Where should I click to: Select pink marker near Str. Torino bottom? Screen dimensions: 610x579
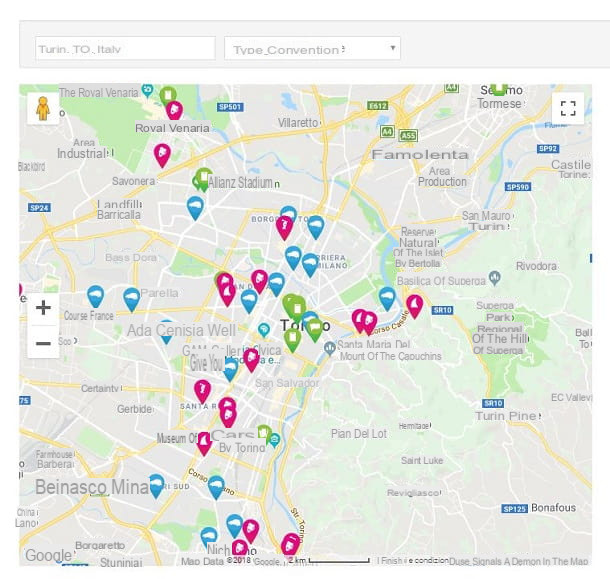point(290,545)
